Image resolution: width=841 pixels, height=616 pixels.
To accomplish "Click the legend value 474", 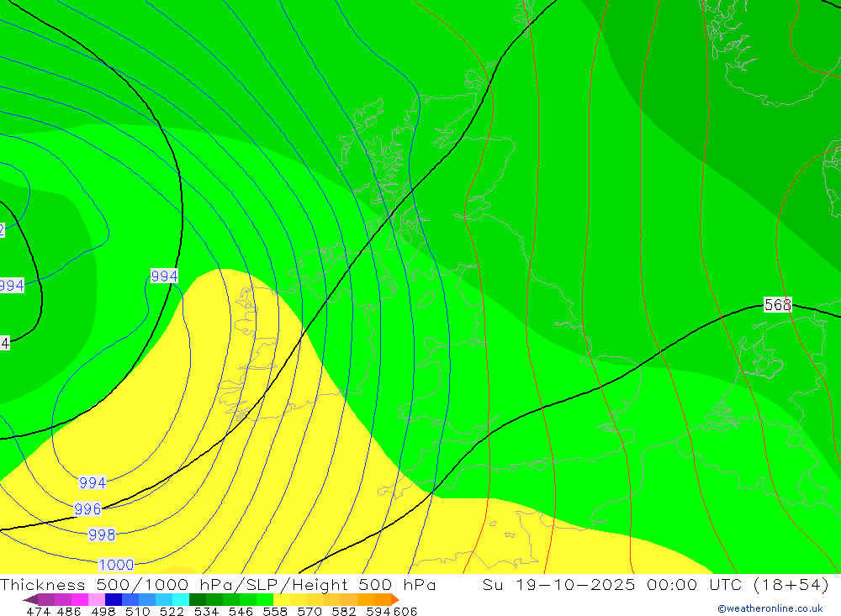I will tap(38, 611).
